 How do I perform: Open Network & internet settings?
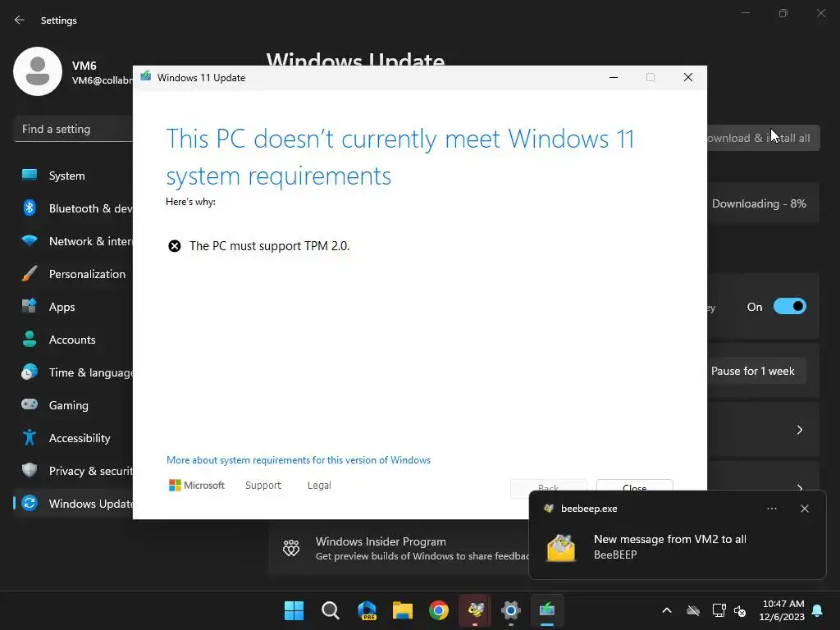coord(73,241)
